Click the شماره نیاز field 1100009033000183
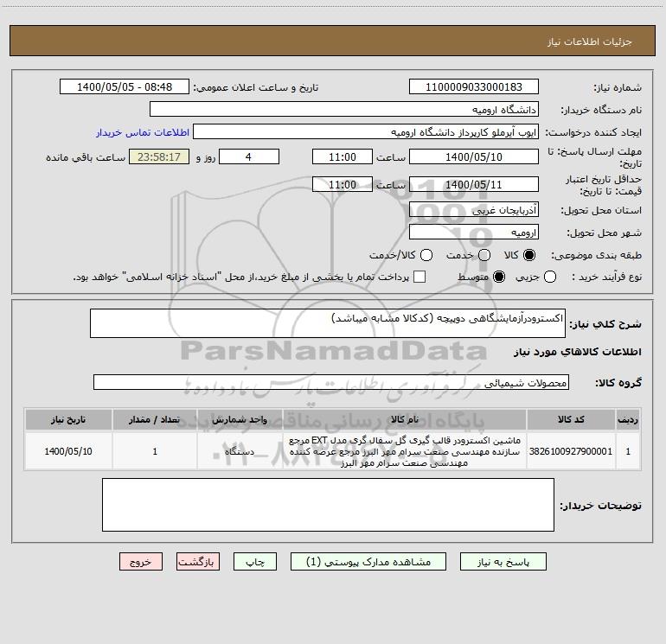Viewport: 666px width, 644px height. pyautogui.click(x=474, y=87)
